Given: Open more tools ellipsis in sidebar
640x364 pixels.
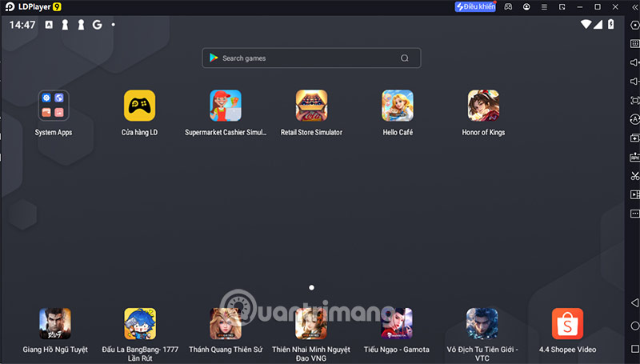Looking at the screenshot, I should click(634, 214).
